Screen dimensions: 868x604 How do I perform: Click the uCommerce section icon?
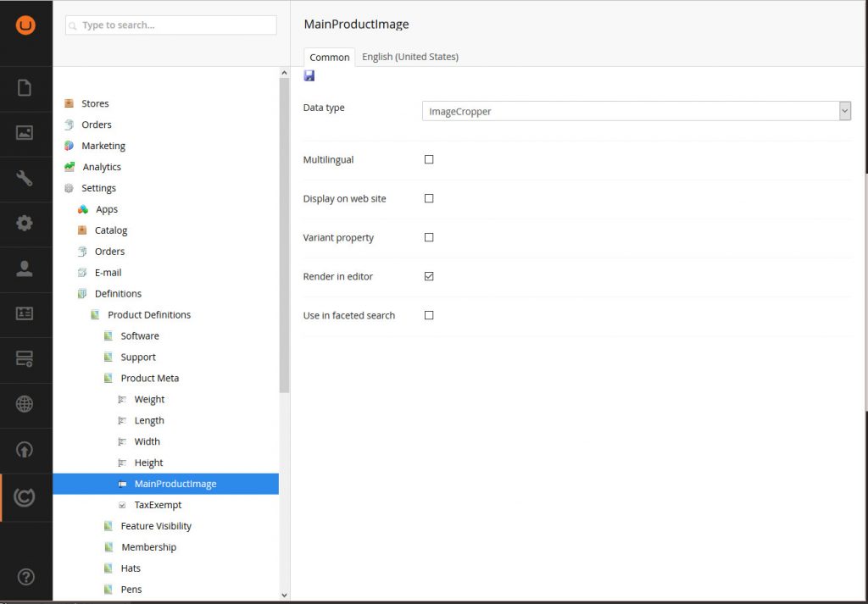tap(26, 496)
